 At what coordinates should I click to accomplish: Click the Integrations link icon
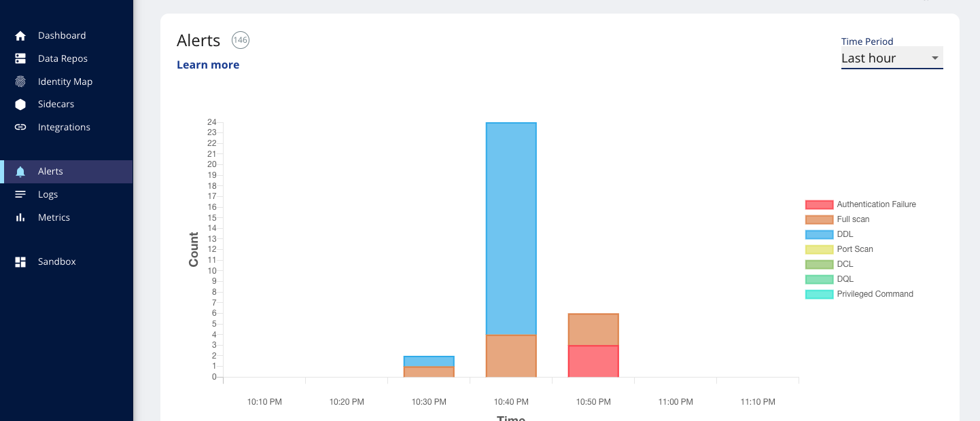[x=20, y=128]
